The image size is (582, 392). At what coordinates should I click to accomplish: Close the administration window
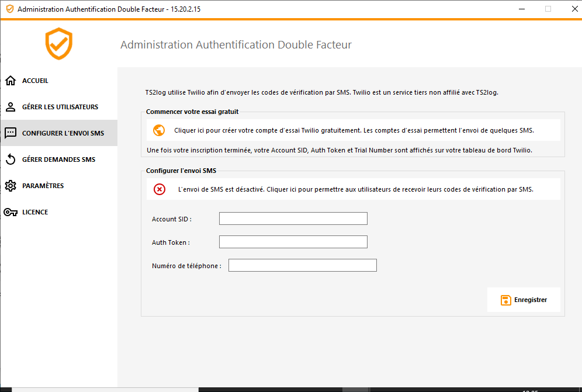tap(574, 9)
